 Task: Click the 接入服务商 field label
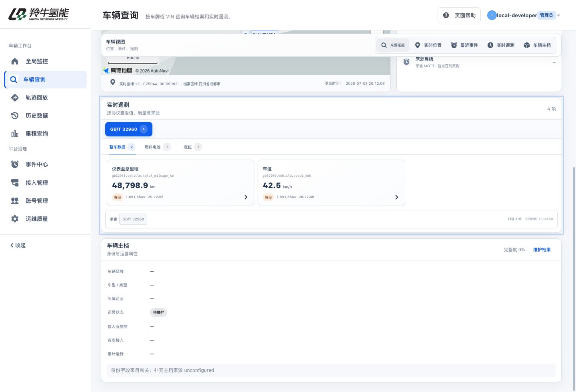[x=118, y=327]
